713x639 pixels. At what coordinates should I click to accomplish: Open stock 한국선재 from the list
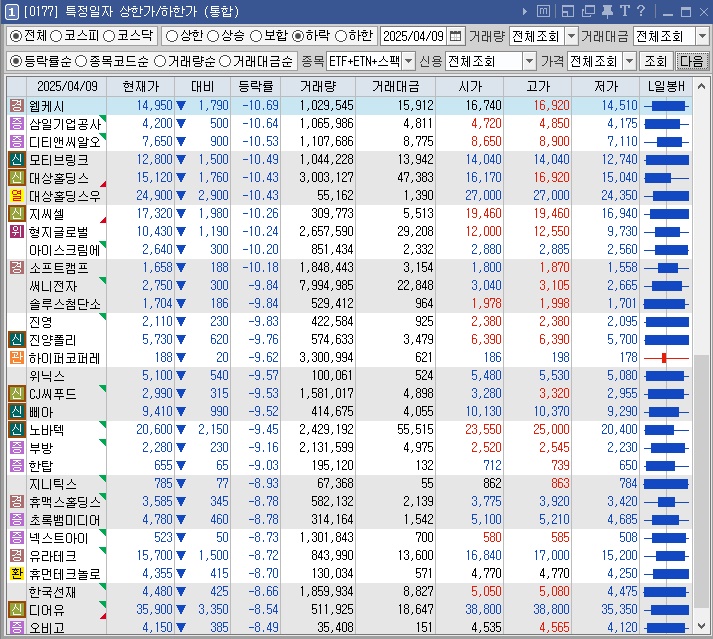coord(52,592)
